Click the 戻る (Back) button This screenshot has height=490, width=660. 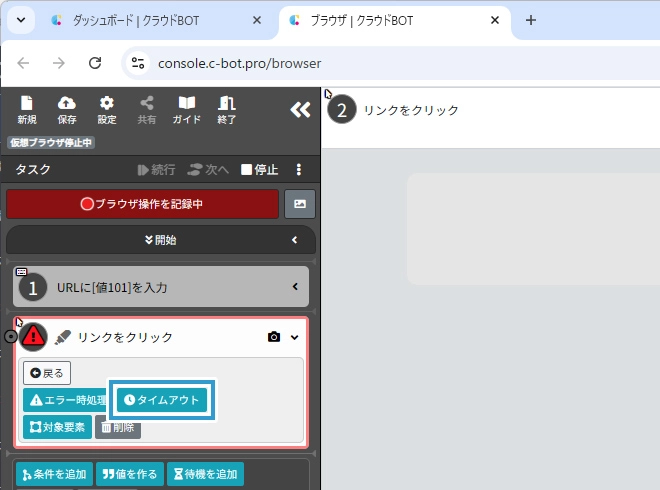[x=47, y=373]
